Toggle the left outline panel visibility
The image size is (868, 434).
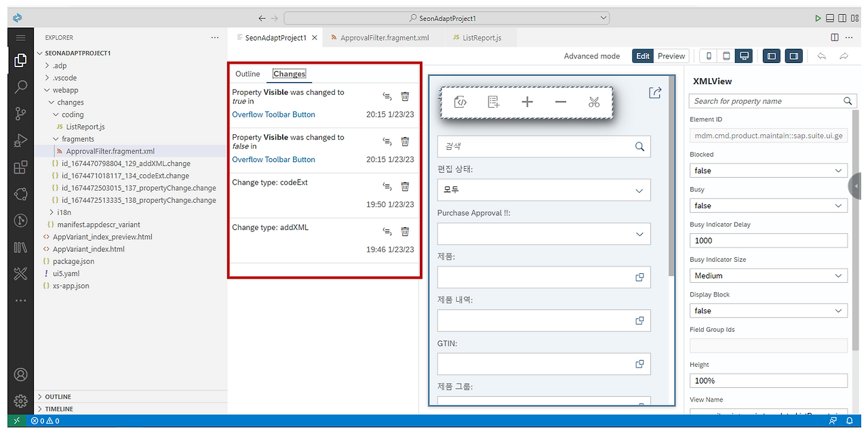772,56
